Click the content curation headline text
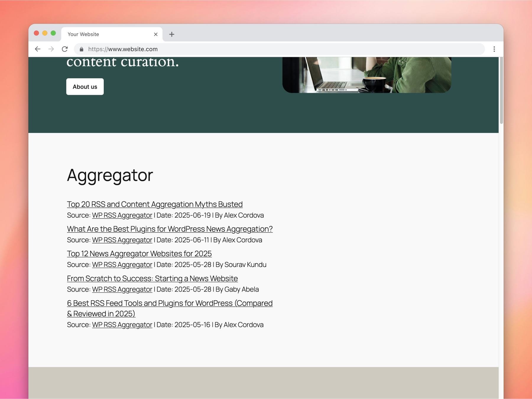532x399 pixels. pyautogui.click(x=123, y=62)
